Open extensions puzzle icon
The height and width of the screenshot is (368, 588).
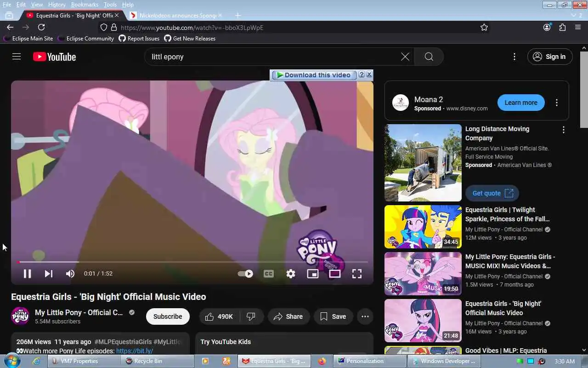[562, 27]
